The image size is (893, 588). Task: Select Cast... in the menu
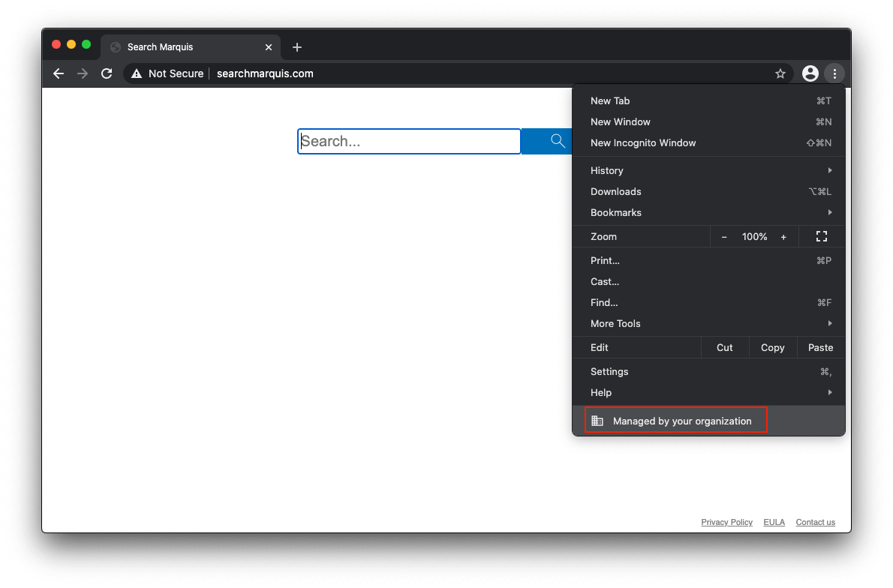pyautogui.click(x=708, y=282)
